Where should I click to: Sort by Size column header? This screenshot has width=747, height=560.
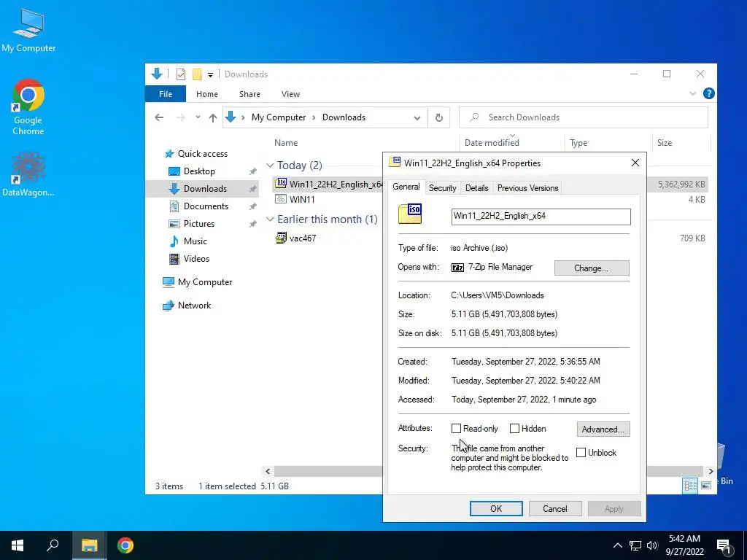664,142
